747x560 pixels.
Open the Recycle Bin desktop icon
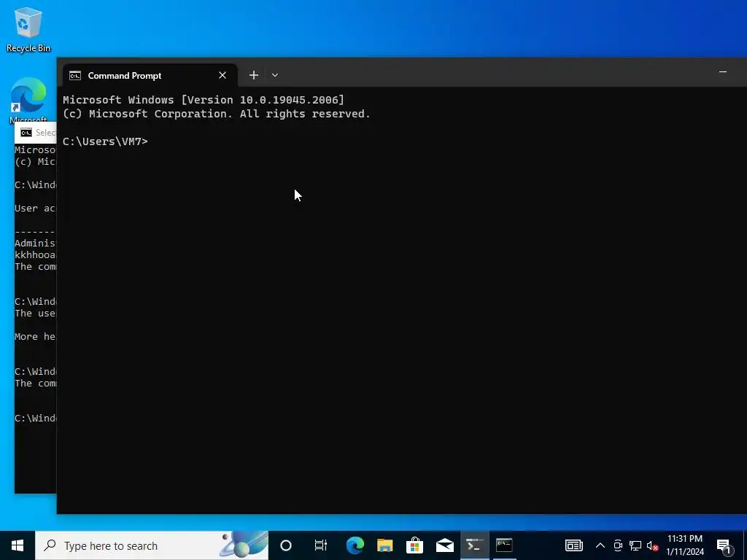click(28, 29)
